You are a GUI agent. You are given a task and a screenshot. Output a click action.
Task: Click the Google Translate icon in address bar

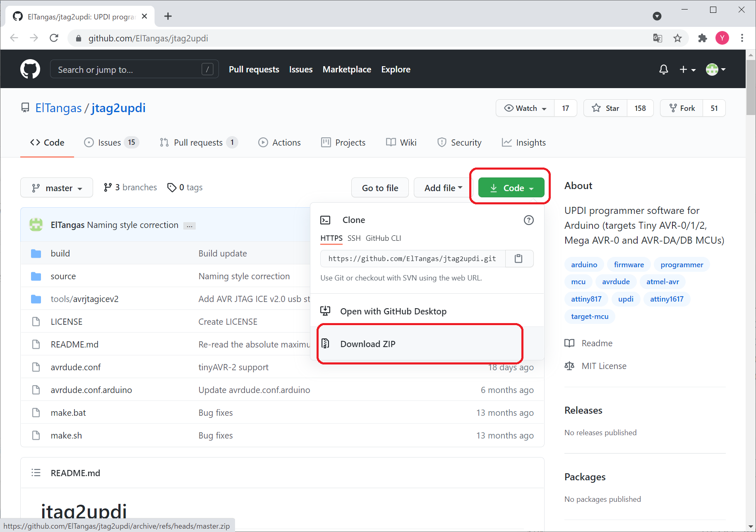pyautogui.click(x=658, y=38)
